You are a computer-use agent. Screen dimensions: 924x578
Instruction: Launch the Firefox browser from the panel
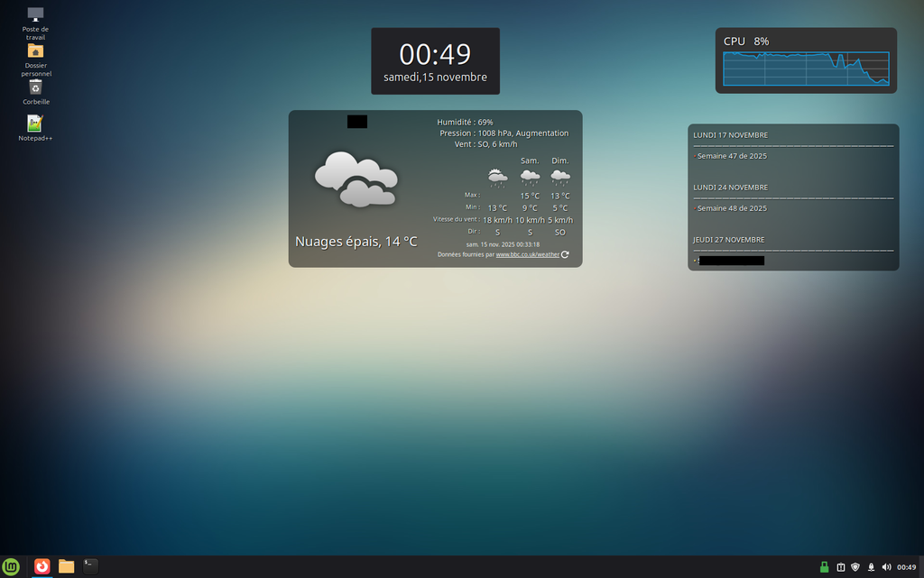pos(42,566)
